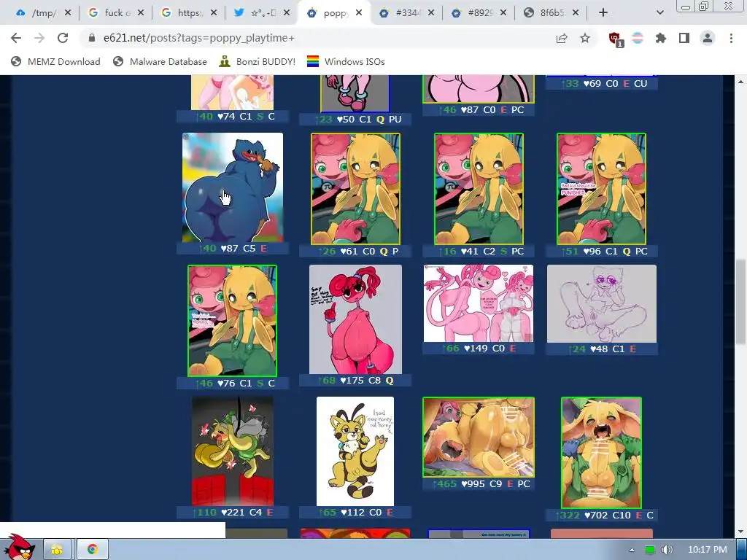
Task: Open the clock showing 10:17 PM
Action: [708, 550]
